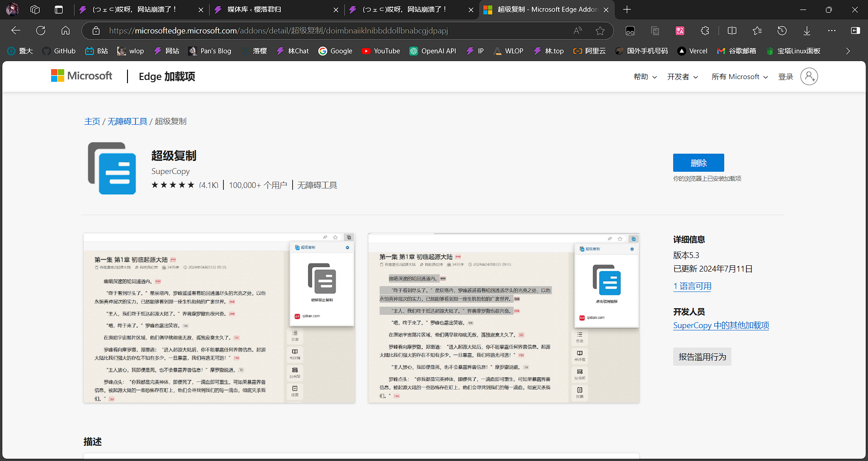This screenshot has height=461, width=868.
Task: Go to 主页 breadcrumb link
Action: [x=92, y=121]
